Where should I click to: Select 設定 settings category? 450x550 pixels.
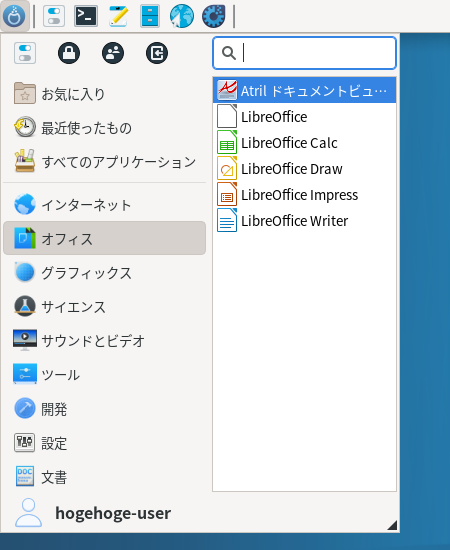tap(105, 443)
